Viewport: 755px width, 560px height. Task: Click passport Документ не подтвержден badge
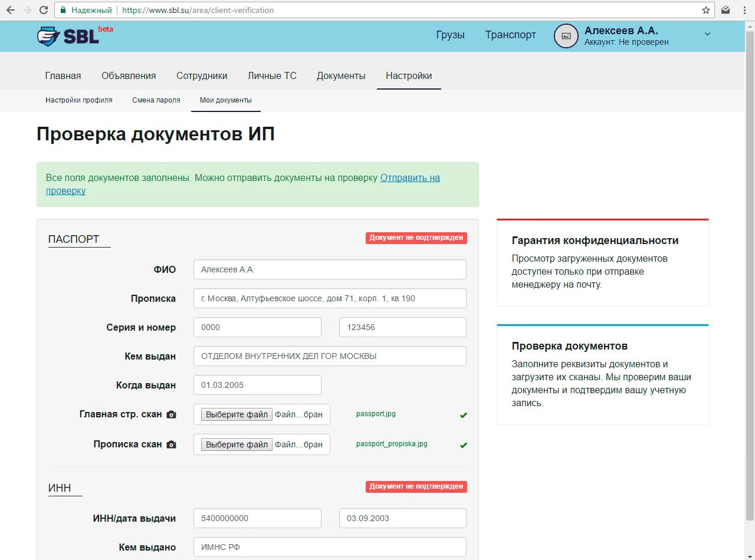[x=416, y=238]
